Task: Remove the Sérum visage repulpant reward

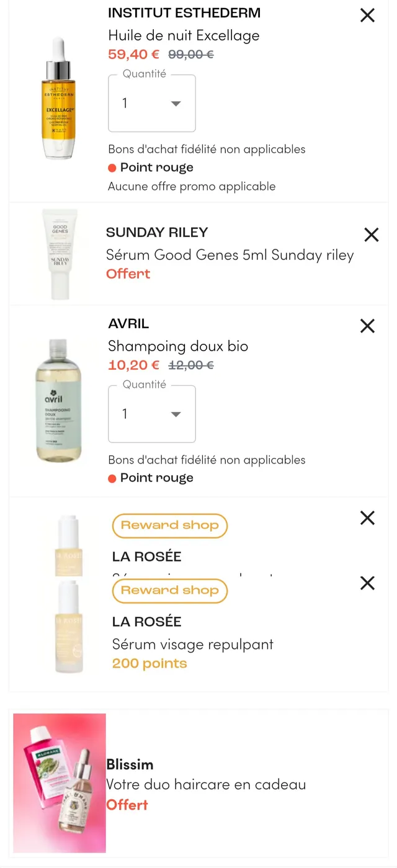Action: [367, 583]
